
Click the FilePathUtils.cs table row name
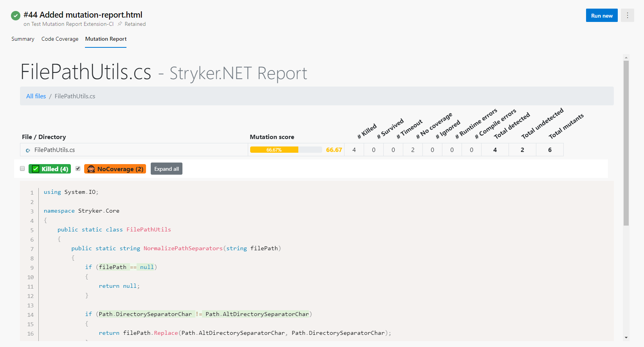point(54,150)
